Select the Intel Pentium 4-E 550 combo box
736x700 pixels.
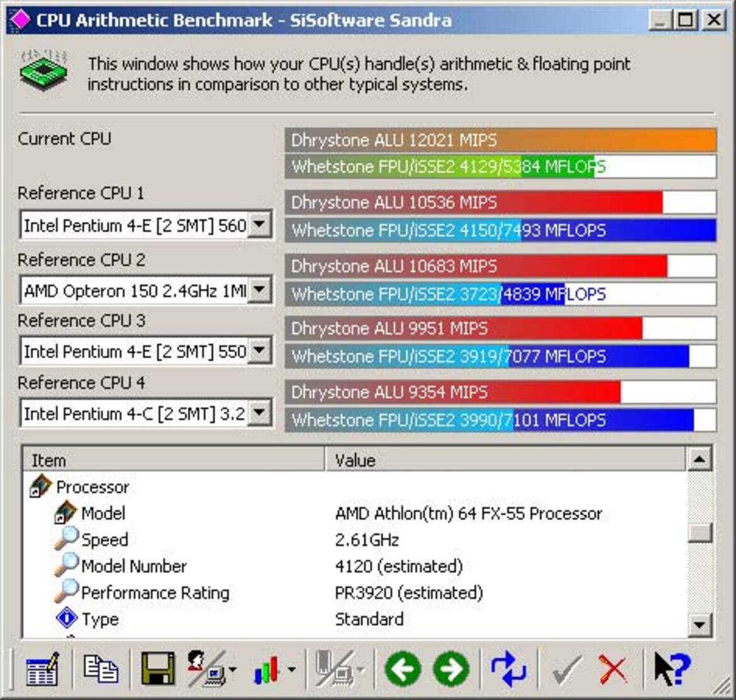click(x=146, y=351)
